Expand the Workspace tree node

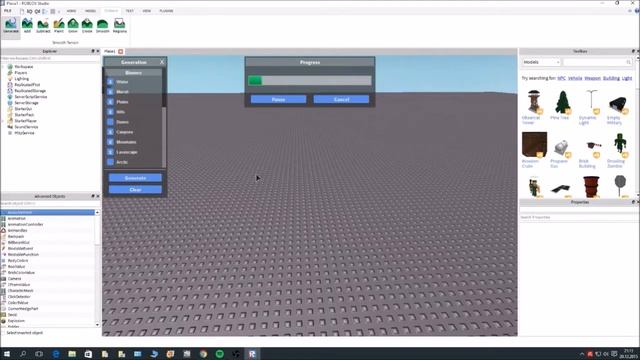3,67
